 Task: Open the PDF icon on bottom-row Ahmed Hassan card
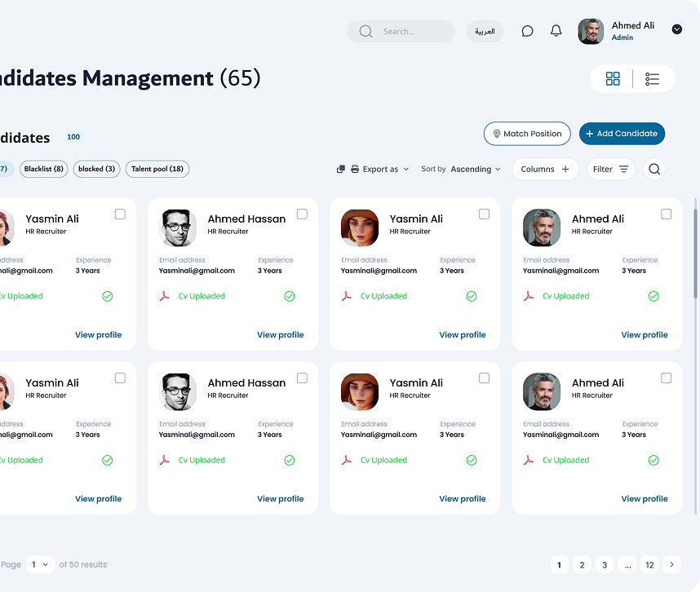[164, 460]
